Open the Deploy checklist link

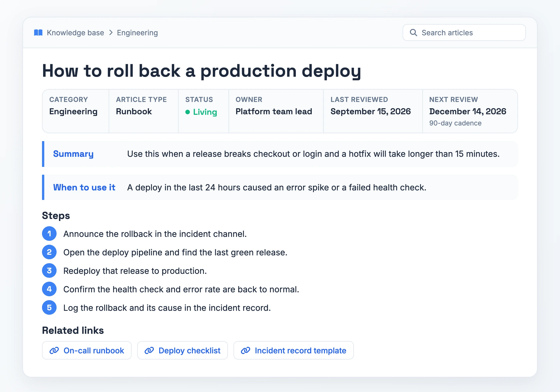click(x=182, y=350)
